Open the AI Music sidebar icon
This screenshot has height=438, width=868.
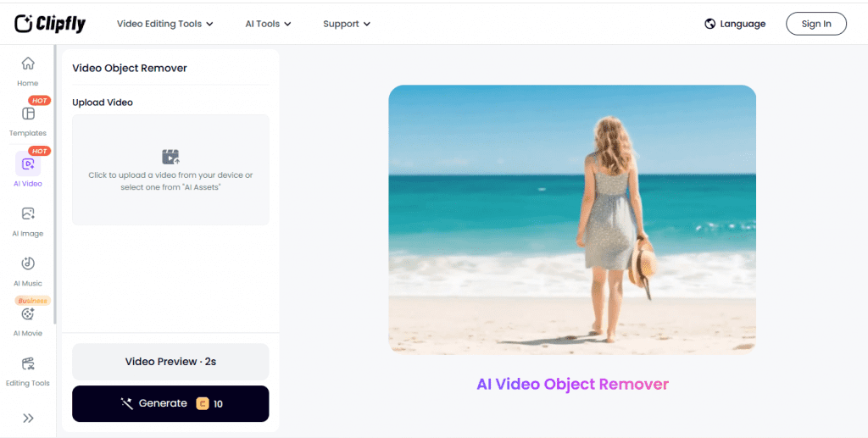(28, 263)
